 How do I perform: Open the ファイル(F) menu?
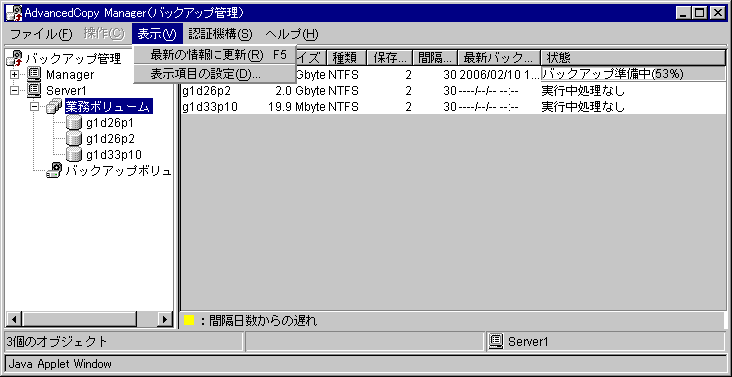pos(42,34)
